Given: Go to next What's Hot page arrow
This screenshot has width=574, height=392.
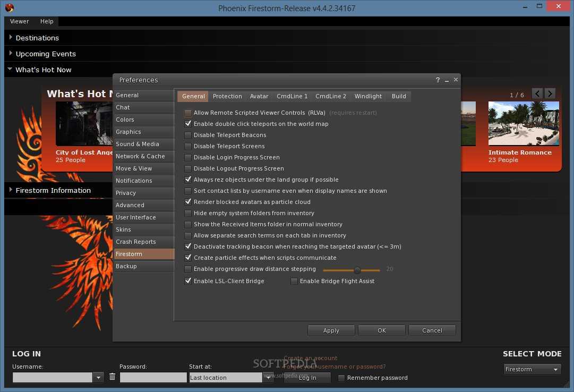Looking at the screenshot, I should 550,94.
